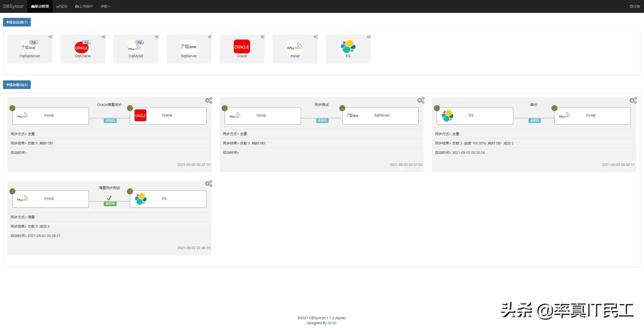Open the 监控 tab in navbar
The image size is (644, 328).
tap(62, 6)
